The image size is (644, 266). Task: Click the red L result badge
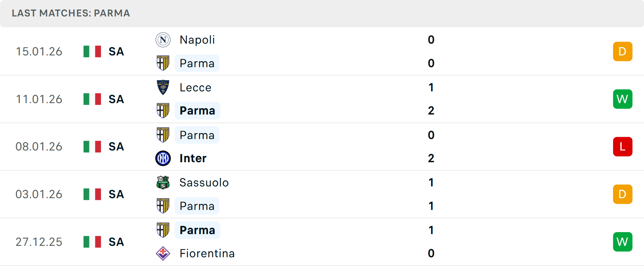click(x=623, y=146)
